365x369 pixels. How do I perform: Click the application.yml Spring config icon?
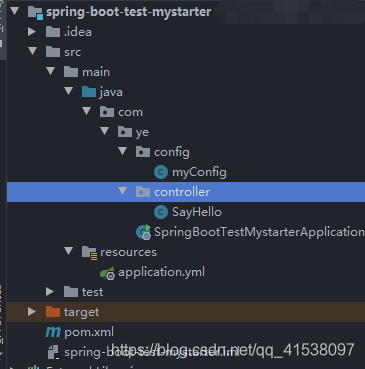click(107, 273)
